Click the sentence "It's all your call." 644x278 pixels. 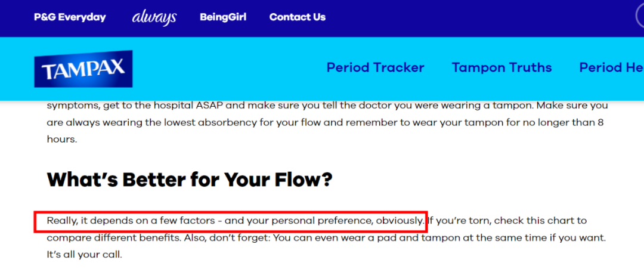(x=85, y=255)
